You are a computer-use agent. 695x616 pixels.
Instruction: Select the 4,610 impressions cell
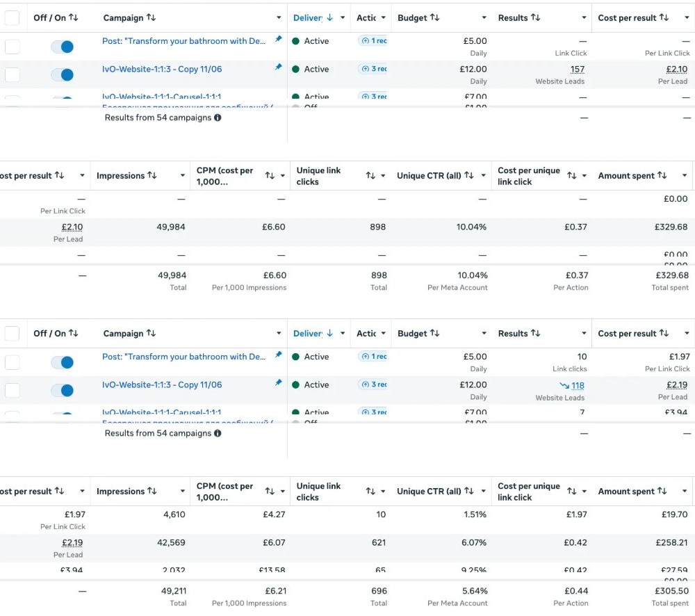[x=174, y=514]
